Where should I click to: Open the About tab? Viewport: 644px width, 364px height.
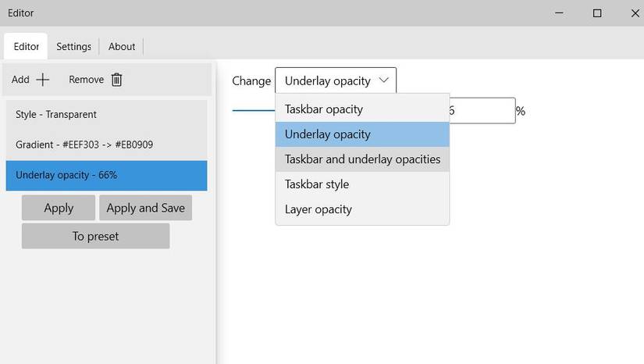point(122,47)
